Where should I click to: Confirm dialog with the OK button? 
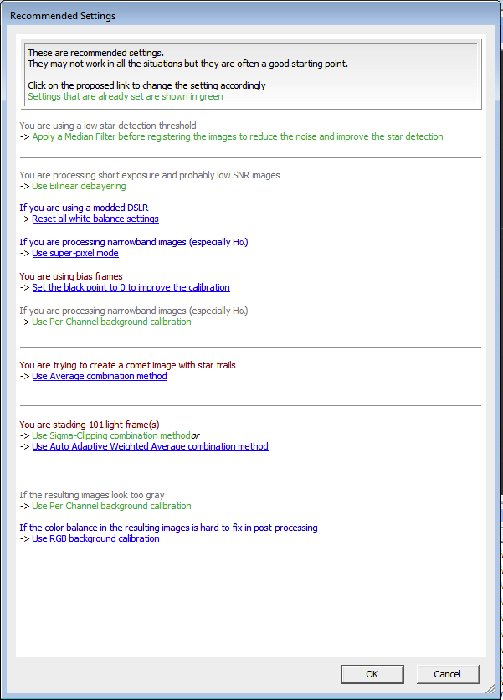pos(372,674)
